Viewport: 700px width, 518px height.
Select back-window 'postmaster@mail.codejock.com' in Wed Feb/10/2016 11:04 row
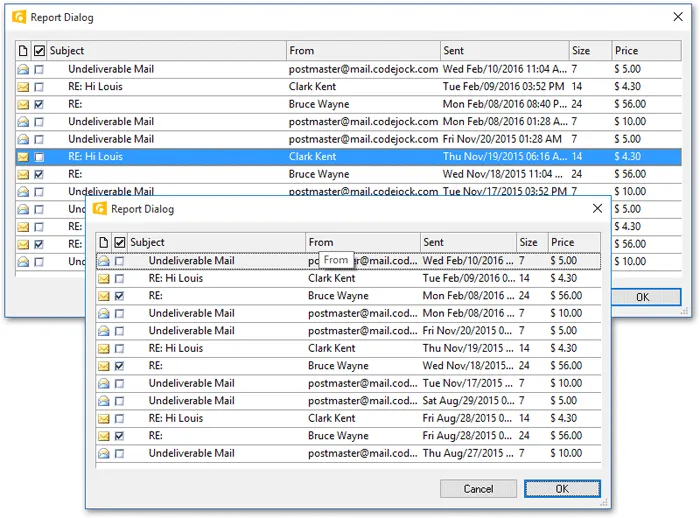pos(363,69)
